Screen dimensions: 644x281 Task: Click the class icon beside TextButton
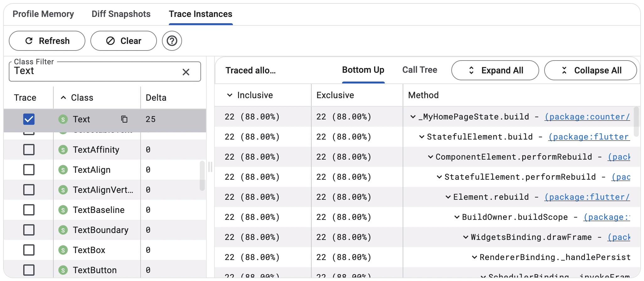(x=63, y=270)
